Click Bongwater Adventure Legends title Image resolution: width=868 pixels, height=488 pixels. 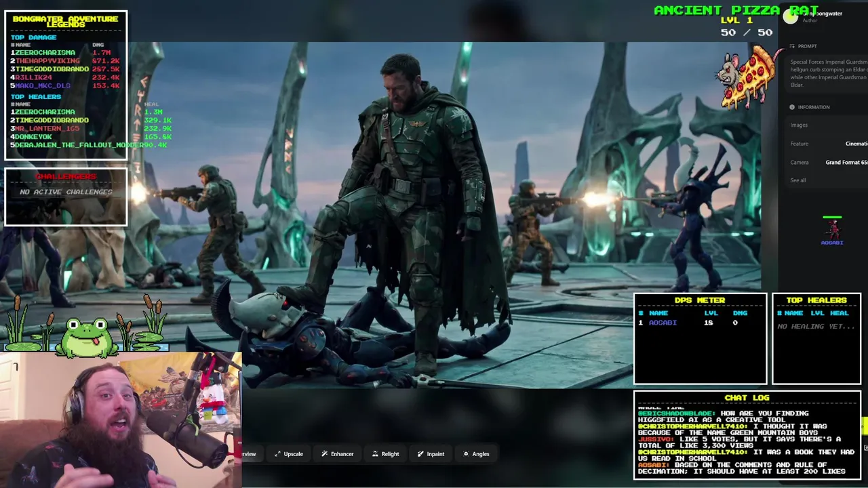[x=66, y=22]
